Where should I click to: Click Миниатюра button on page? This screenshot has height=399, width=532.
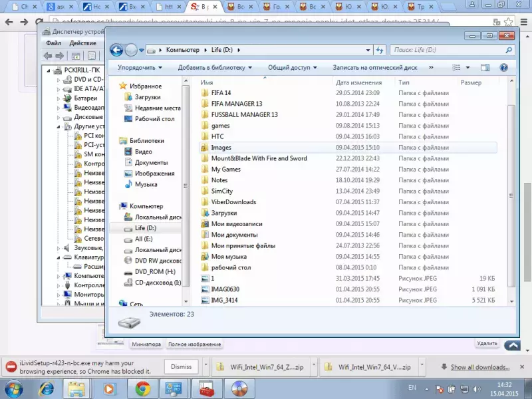tap(146, 344)
